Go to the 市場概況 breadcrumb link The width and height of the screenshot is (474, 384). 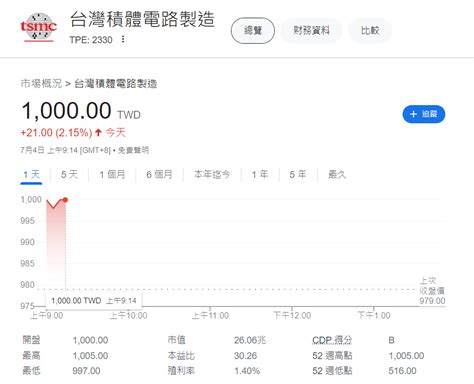(41, 83)
